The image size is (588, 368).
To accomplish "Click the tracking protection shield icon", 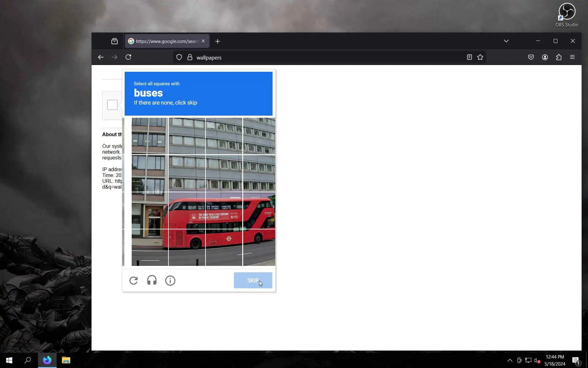I will click(x=179, y=57).
